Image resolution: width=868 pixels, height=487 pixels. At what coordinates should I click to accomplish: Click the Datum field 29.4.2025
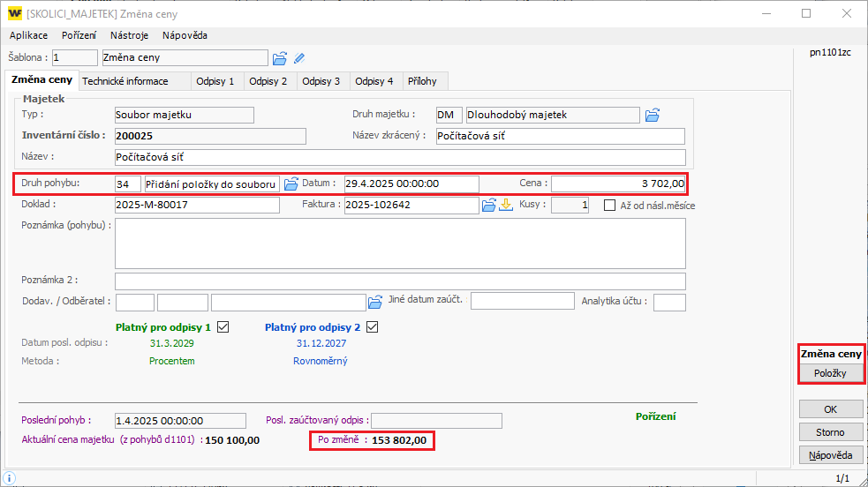point(411,184)
